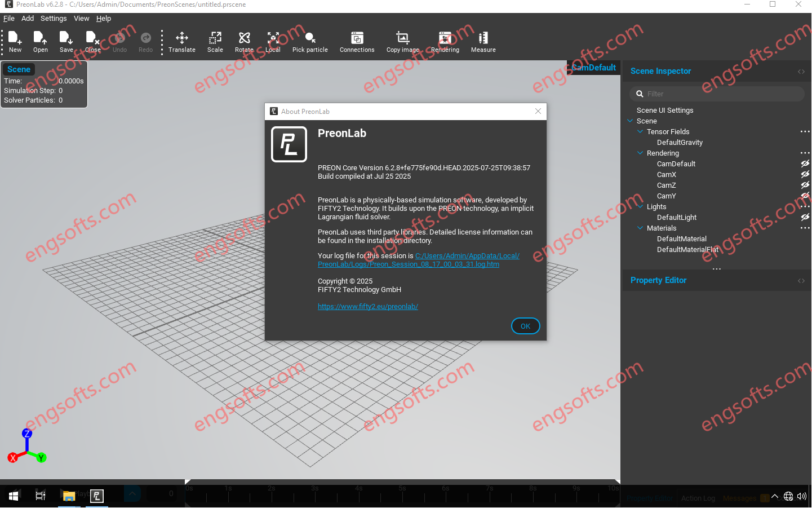Click the Undo toolbar icon
812x508 pixels.
[x=120, y=42]
